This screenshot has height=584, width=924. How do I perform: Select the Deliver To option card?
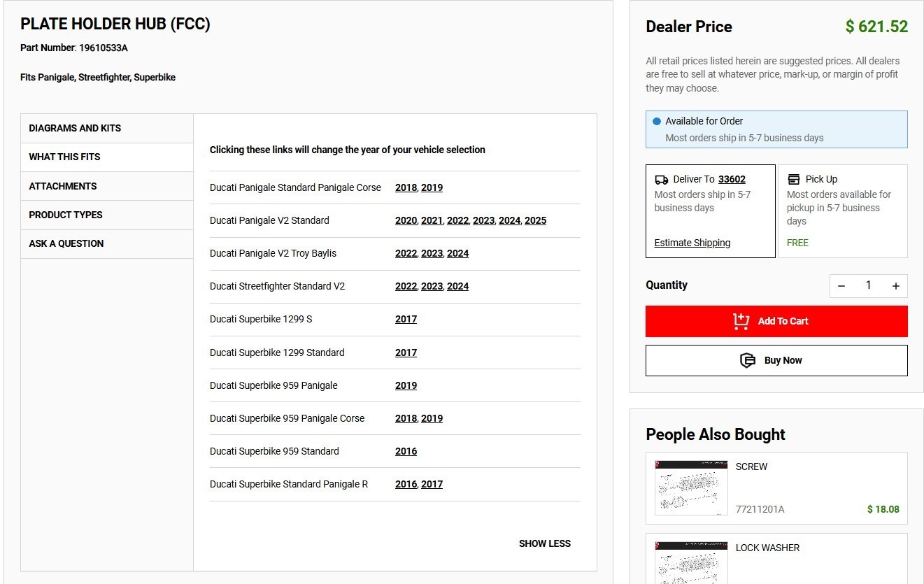(711, 211)
